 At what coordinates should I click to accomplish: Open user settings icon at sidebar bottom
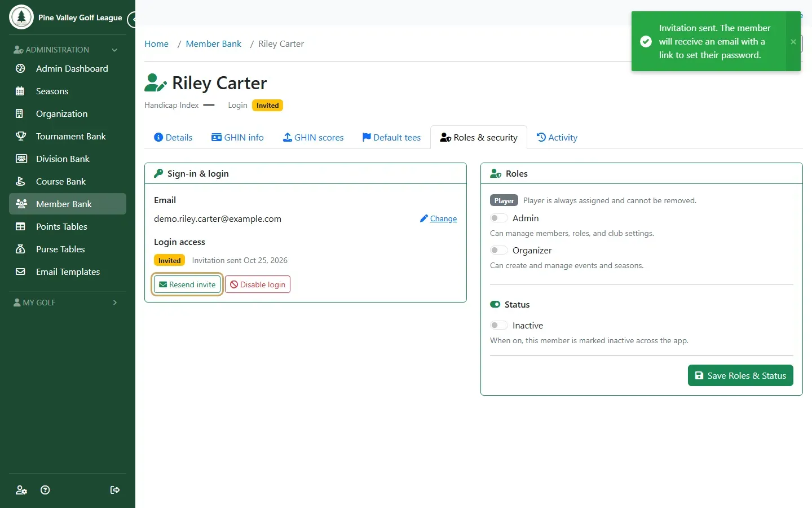[x=21, y=490]
